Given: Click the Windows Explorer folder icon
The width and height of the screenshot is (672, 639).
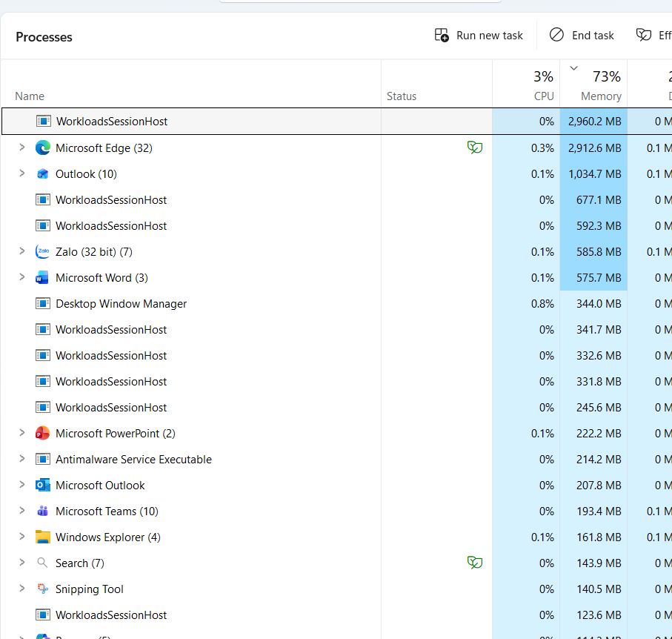Looking at the screenshot, I should pos(43,537).
